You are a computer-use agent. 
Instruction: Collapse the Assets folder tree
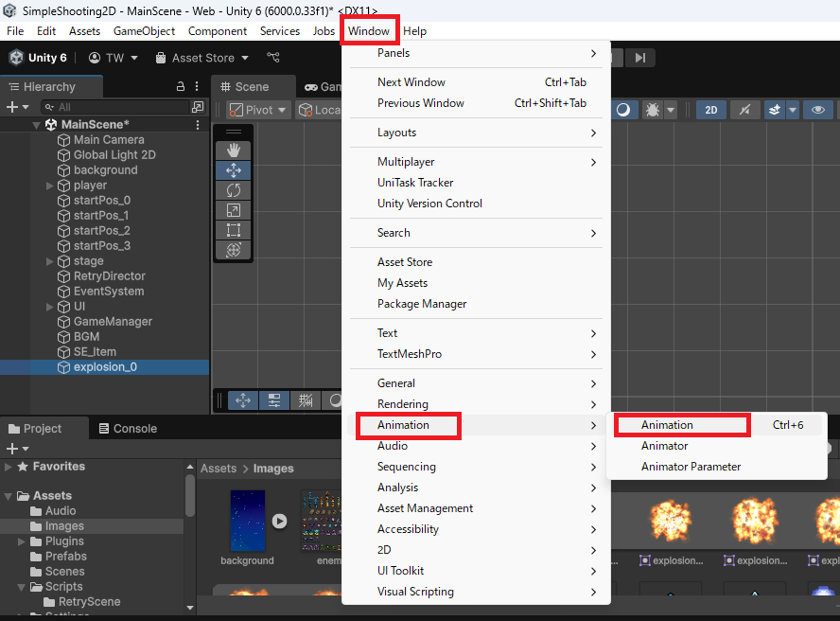(x=8, y=496)
